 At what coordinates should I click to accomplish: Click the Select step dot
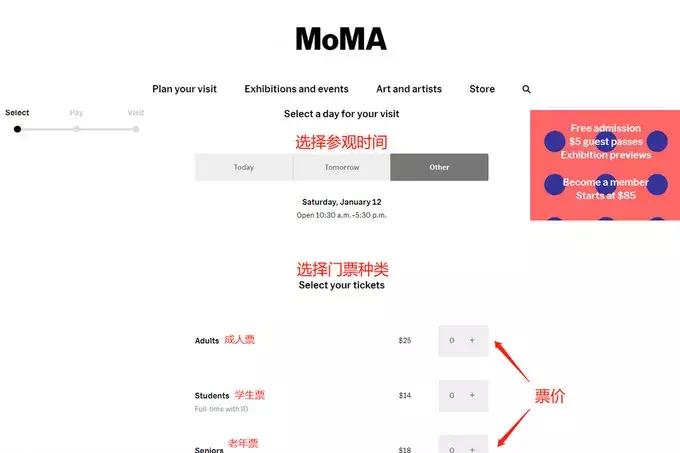pyautogui.click(x=17, y=129)
